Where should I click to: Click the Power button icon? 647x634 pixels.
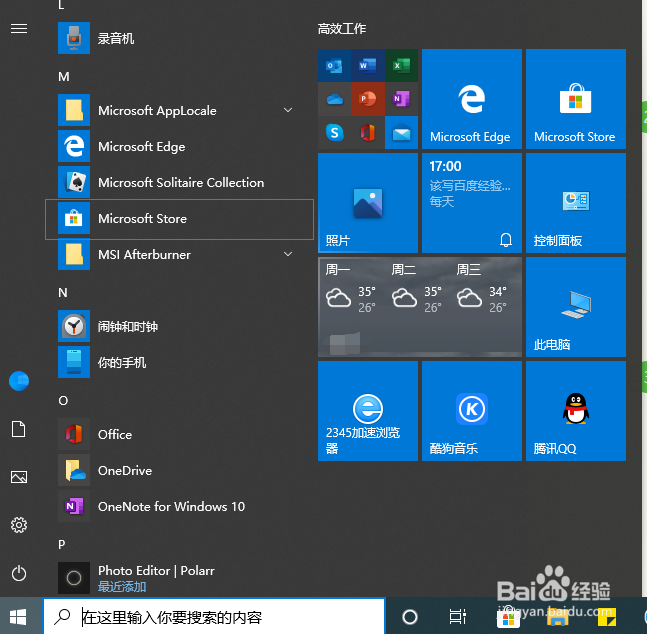click(x=19, y=573)
